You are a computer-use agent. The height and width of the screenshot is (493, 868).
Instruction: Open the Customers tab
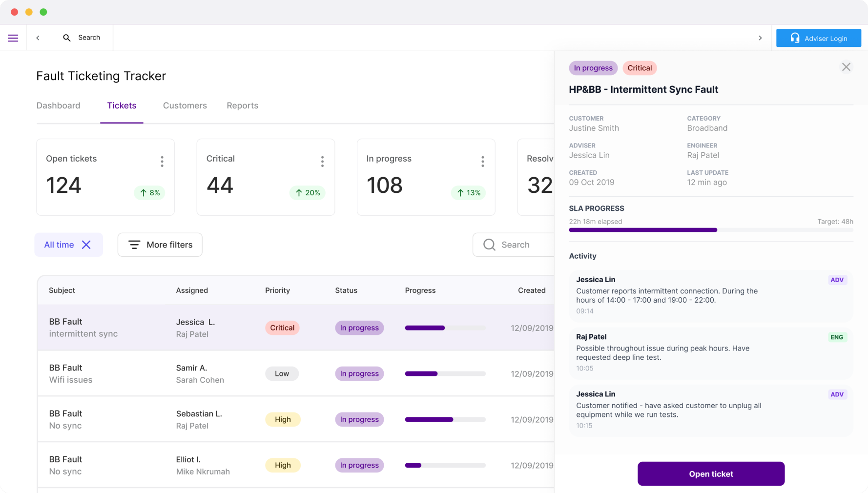(x=185, y=105)
